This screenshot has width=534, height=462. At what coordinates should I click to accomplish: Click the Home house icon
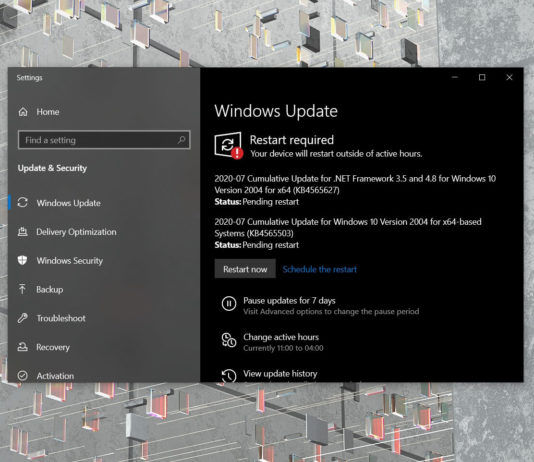pos(23,112)
